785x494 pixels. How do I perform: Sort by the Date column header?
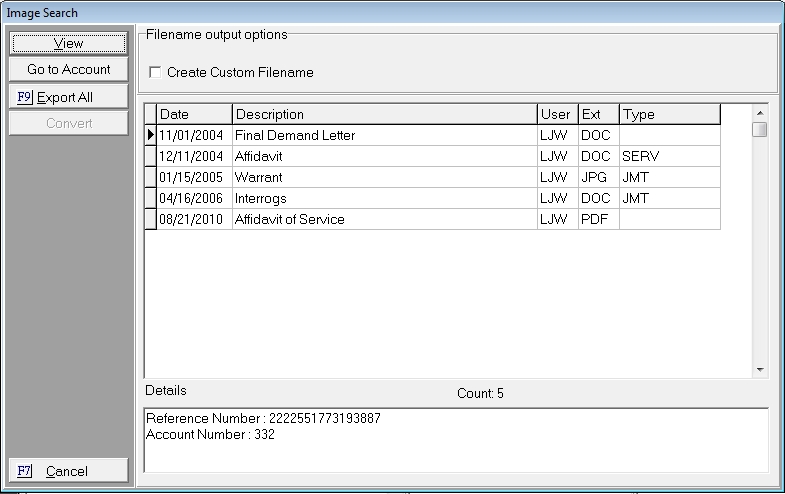pyautogui.click(x=194, y=114)
